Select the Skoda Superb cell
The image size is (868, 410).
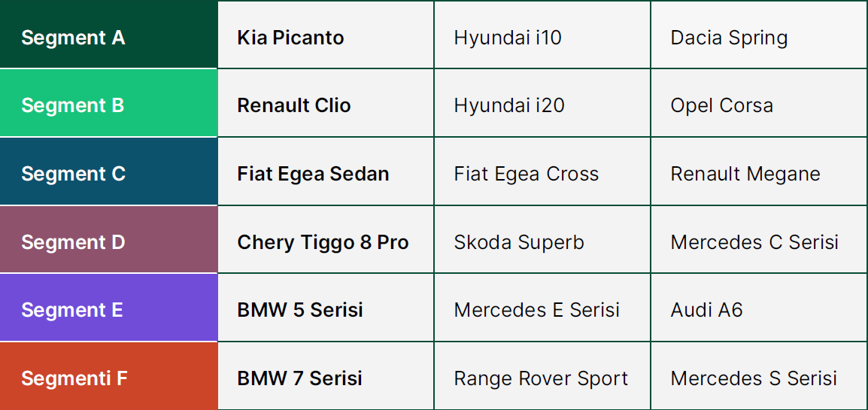point(519,242)
